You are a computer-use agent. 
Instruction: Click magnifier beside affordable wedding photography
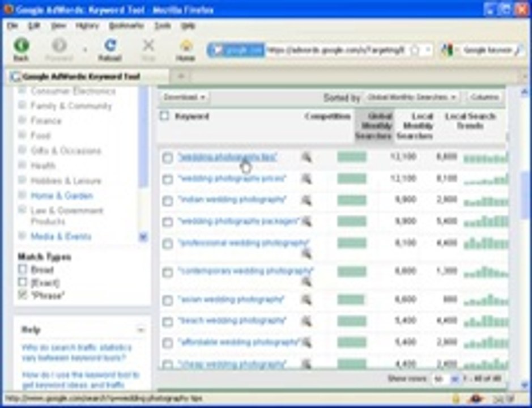(x=307, y=342)
